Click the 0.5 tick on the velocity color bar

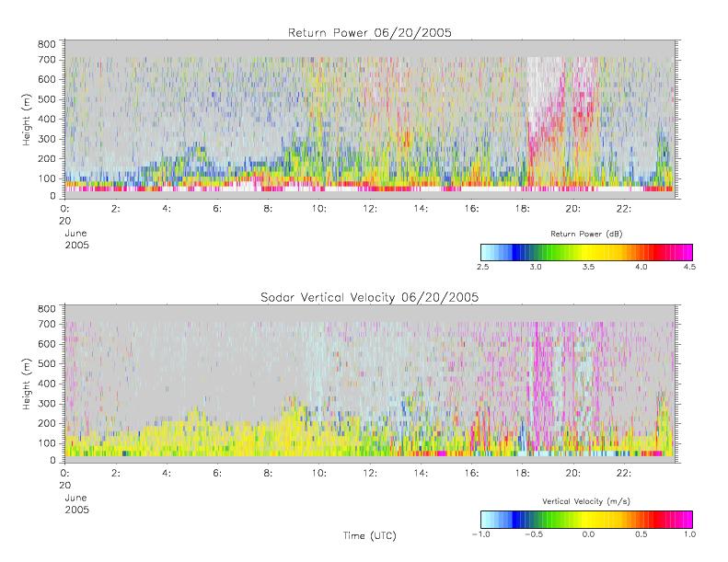(x=641, y=534)
